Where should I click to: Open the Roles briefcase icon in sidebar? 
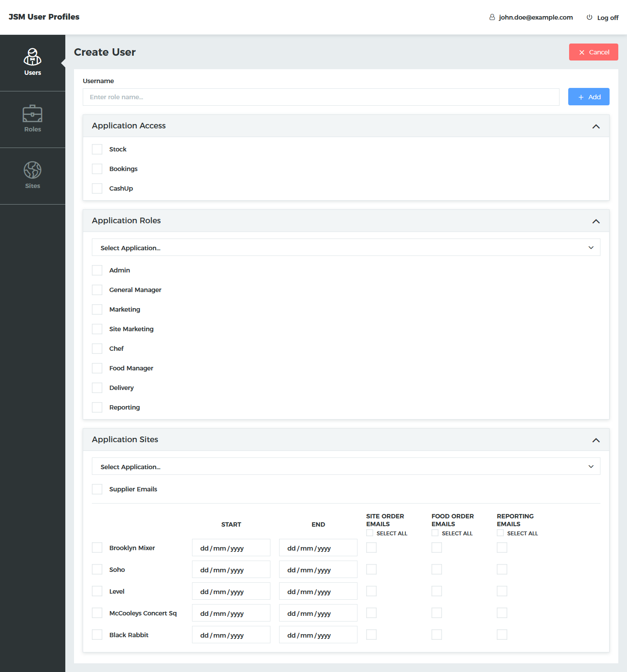click(32, 114)
